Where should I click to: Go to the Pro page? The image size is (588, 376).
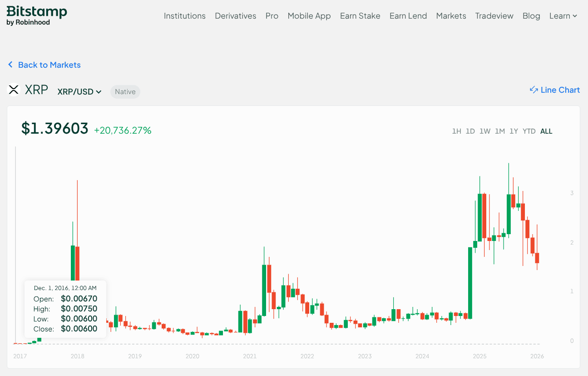click(272, 16)
